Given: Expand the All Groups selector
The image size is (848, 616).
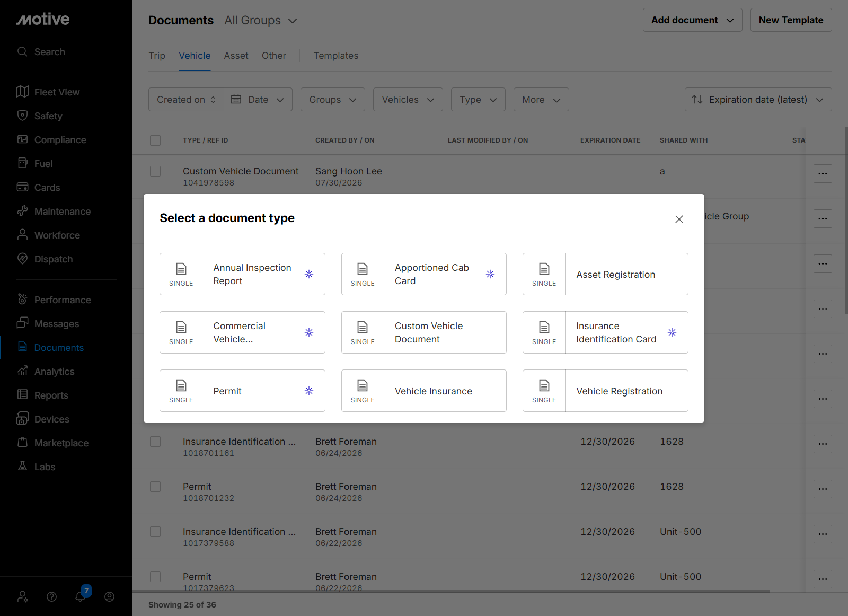Looking at the screenshot, I should tap(261, 20).
